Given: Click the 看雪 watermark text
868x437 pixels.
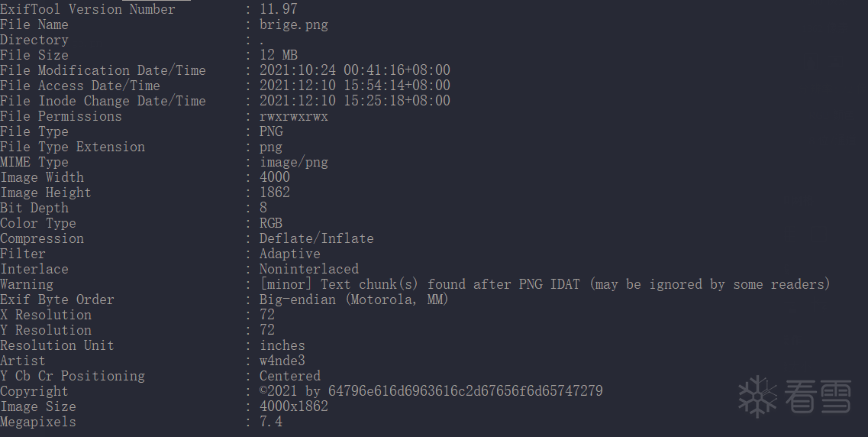Looking at the screenshot, I should click(x=818, y=397).
